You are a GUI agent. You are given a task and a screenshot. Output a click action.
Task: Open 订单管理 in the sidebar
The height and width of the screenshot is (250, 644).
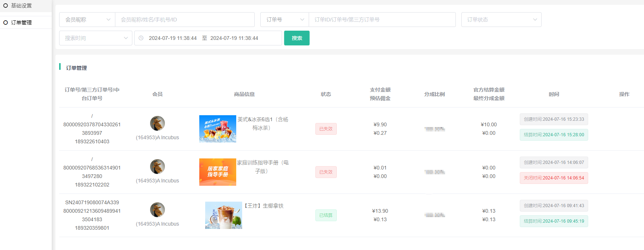pyautogui.click(x=21, y=23)
